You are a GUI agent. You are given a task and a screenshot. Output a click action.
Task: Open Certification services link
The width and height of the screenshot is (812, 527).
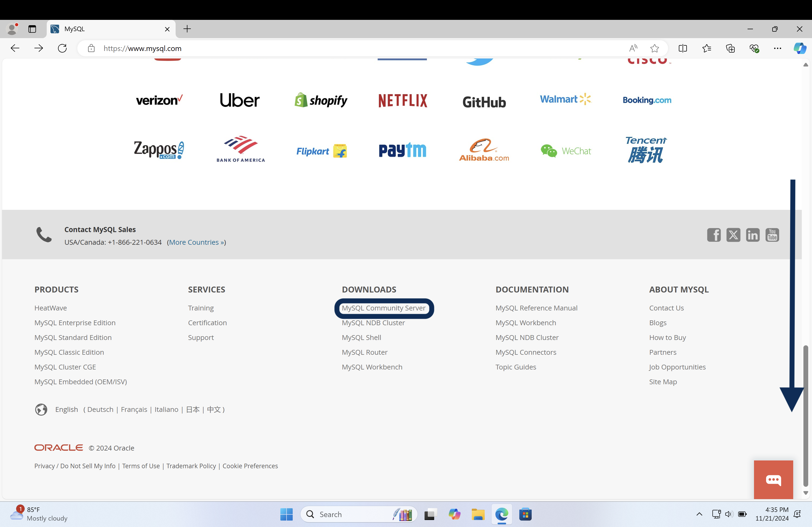coord(207,323)
